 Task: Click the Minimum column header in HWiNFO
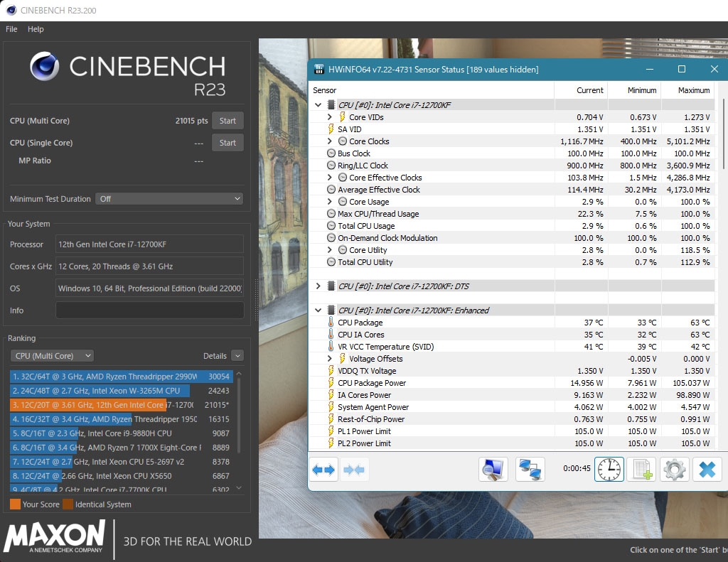tap(635, 90)
